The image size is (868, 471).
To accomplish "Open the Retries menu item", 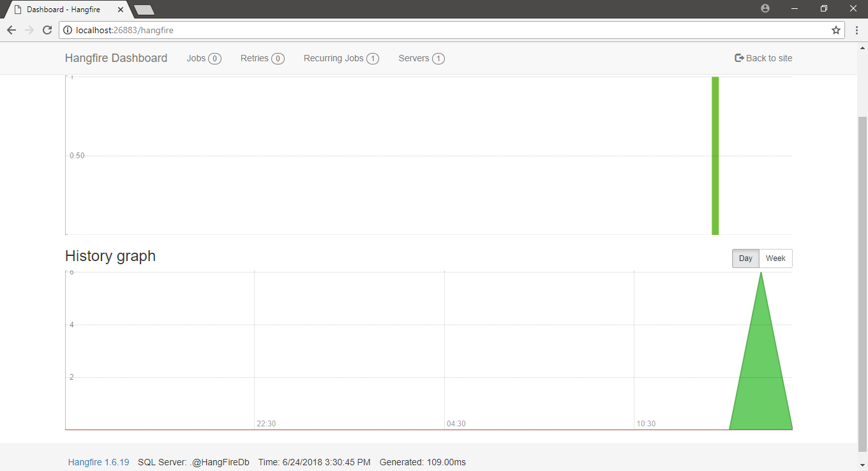I will (x=262, y=58).
